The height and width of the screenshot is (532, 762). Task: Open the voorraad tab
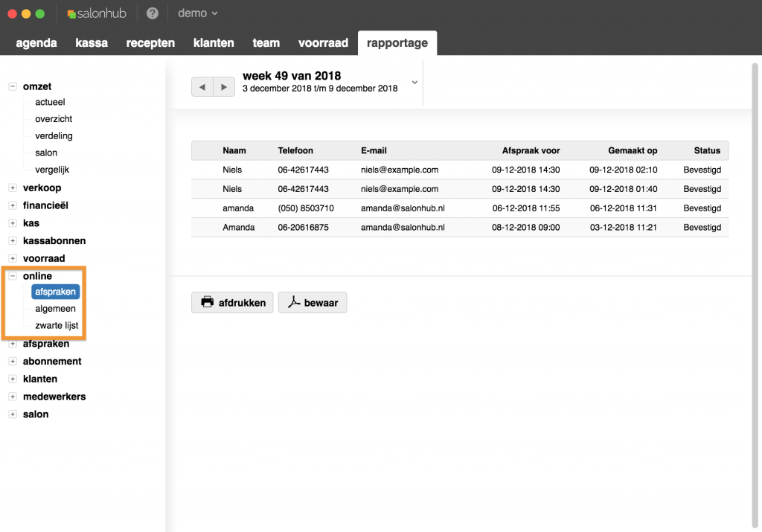tap(323, 43)
